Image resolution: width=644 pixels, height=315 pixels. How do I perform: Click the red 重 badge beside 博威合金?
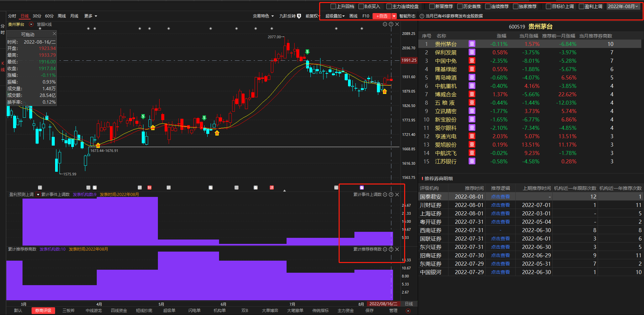coord(472,94)
